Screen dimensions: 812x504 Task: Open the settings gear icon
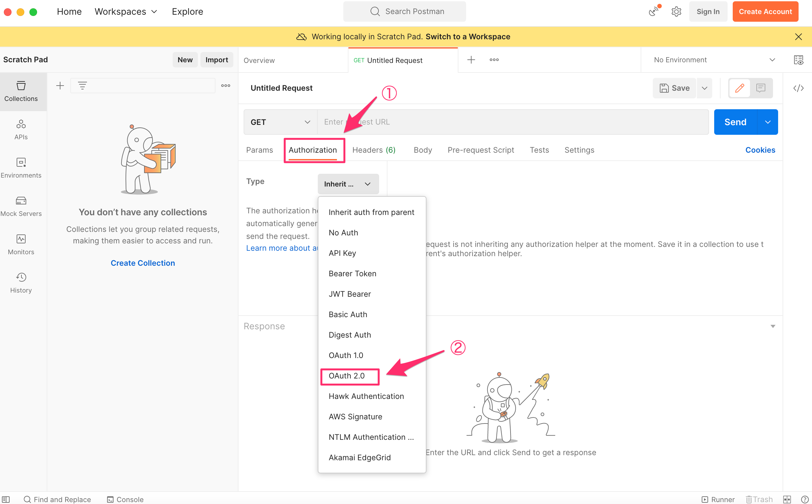coord(676,11)
